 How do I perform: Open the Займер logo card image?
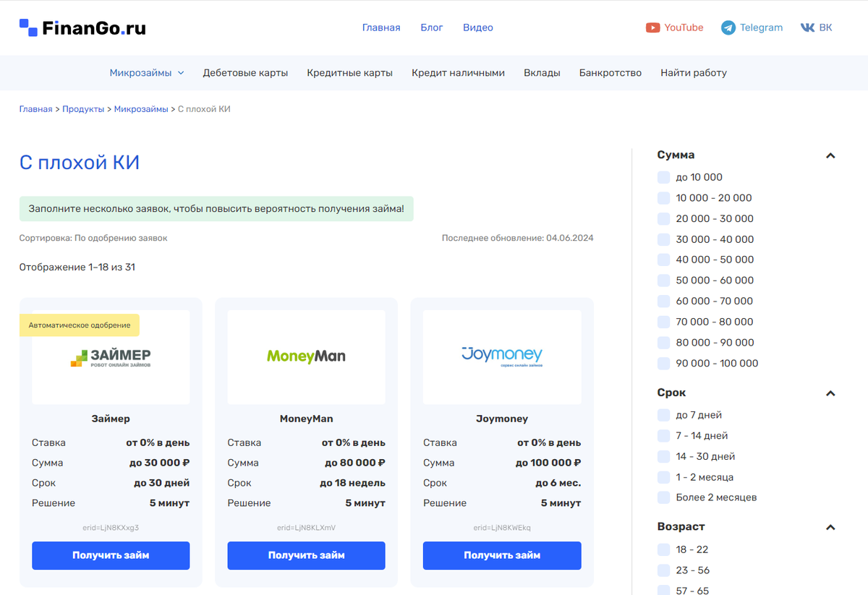click(111, 357)
